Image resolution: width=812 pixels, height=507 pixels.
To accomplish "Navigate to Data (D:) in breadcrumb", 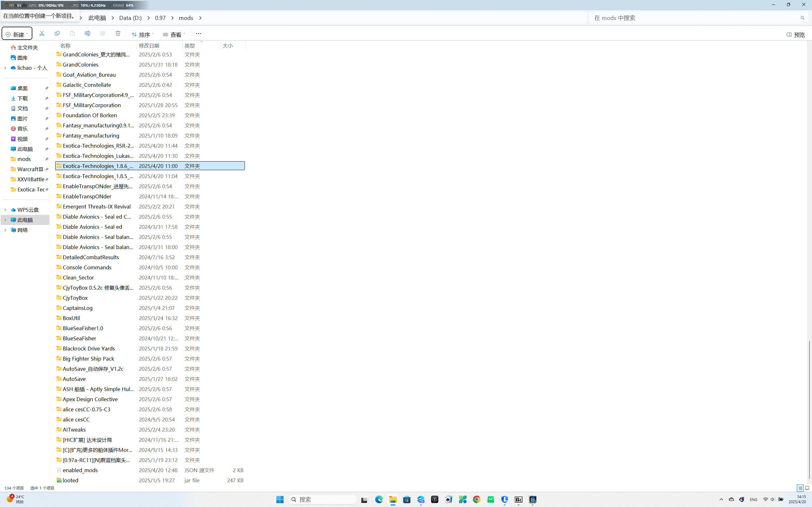I will [x=130, y=18].
